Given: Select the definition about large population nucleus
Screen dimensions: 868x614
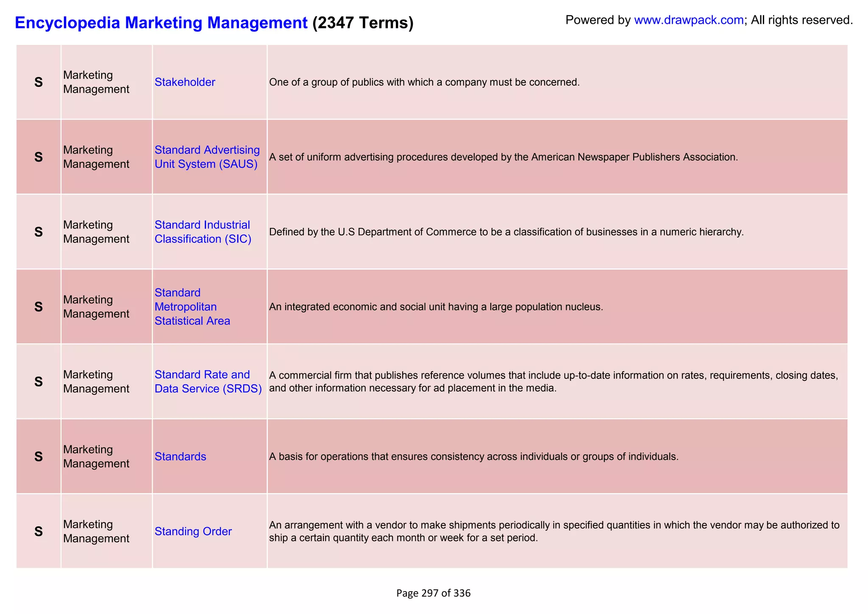Looking at the screenshot, I should (x=436, y=307).
